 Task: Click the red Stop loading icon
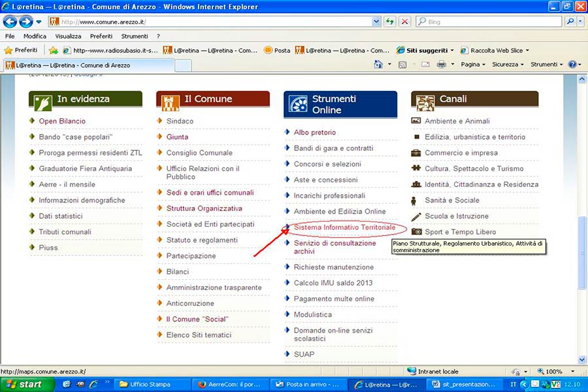click(x=404, y=22)
